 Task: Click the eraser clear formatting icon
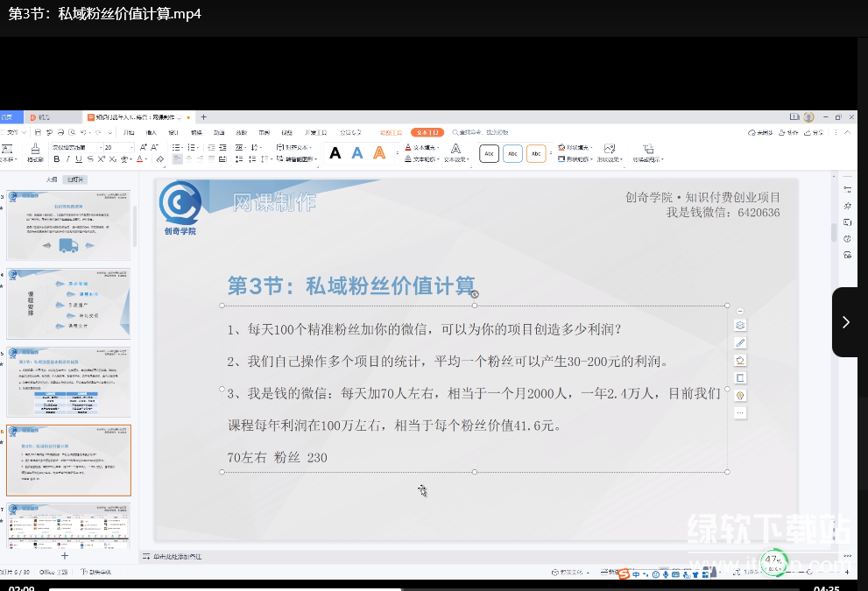(x=159, y=159)
